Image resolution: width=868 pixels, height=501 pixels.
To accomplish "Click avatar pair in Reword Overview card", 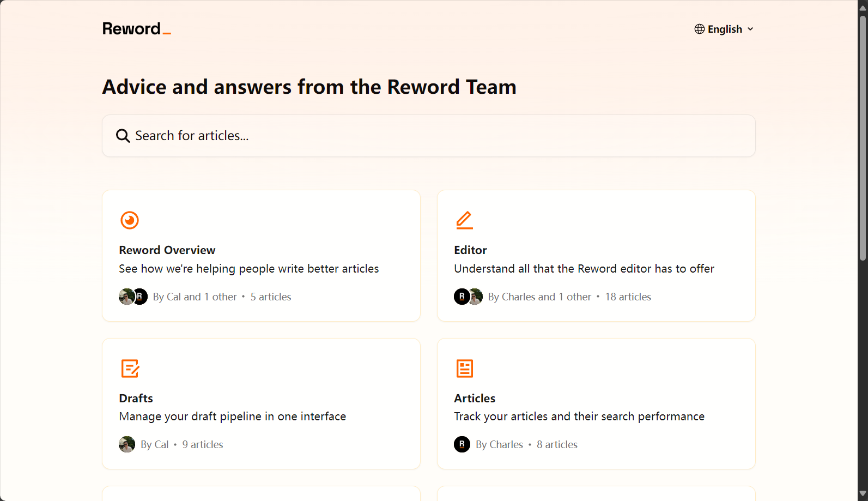I will coord(133,297).
